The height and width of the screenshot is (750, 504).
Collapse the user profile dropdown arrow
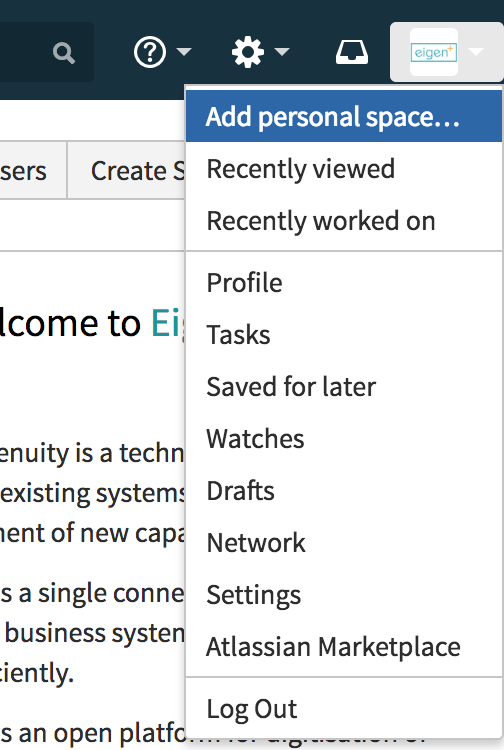476,52
